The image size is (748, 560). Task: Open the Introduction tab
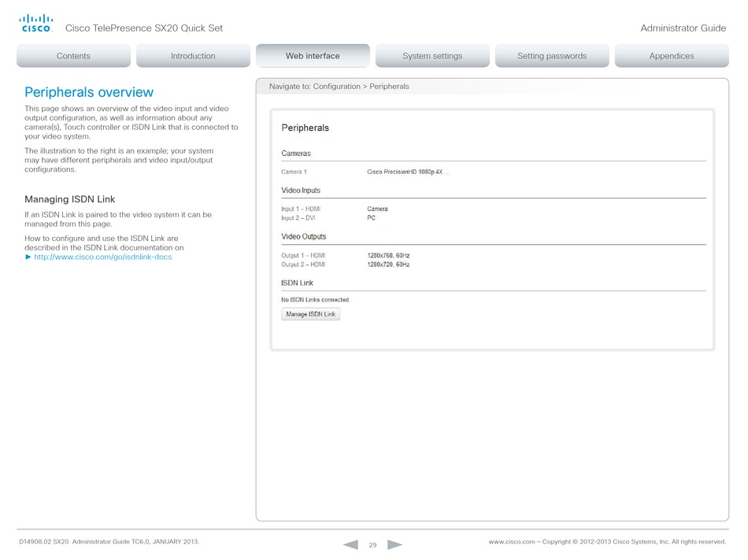[x=193, y=56]
